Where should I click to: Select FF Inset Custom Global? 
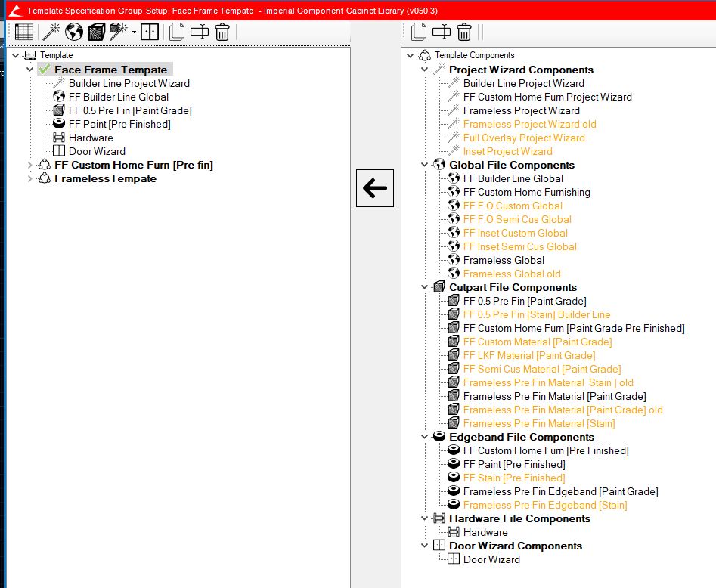[516, 233]
